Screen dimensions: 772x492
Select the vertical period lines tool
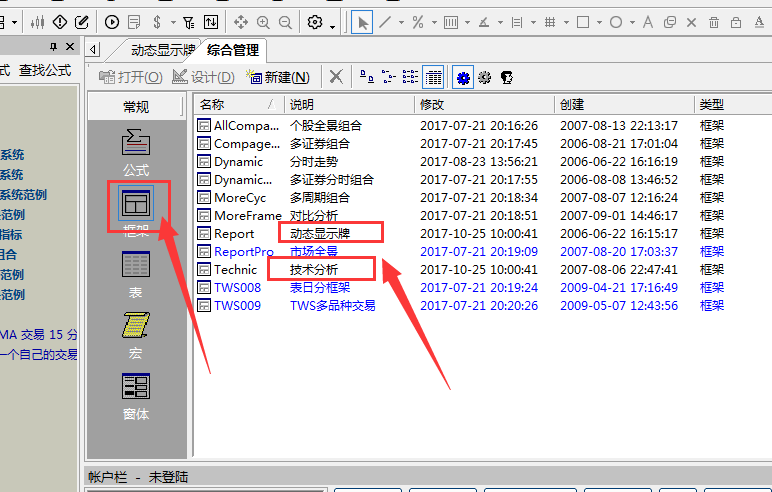click(x=451, y=22)
